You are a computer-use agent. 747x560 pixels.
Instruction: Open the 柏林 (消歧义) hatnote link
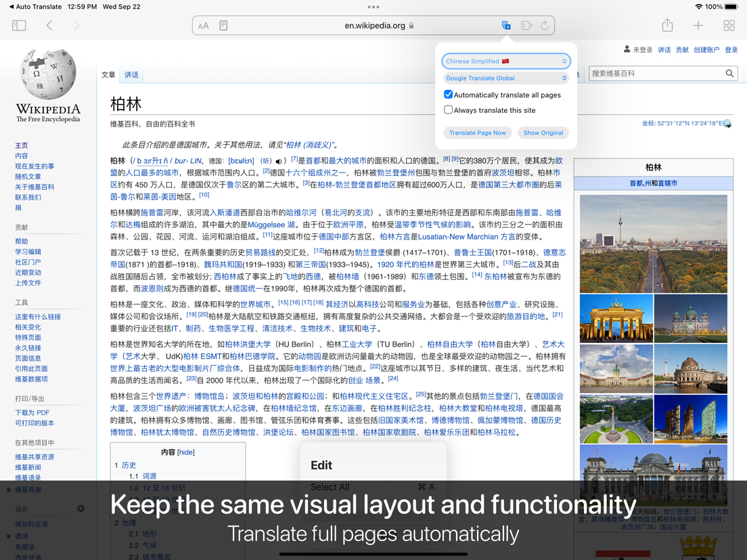pos(309,145)
